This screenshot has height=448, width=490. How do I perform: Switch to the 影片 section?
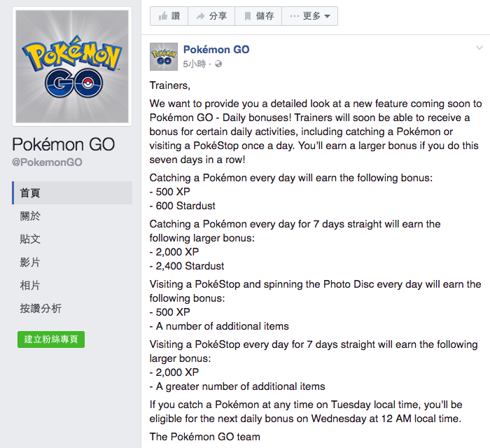point(30,262)
